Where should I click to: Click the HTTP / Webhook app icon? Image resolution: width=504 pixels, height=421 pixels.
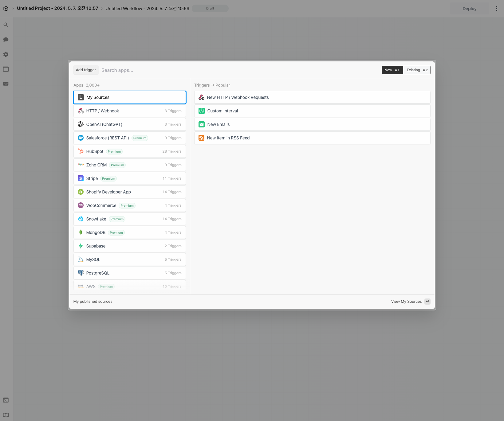coord(81,111)
